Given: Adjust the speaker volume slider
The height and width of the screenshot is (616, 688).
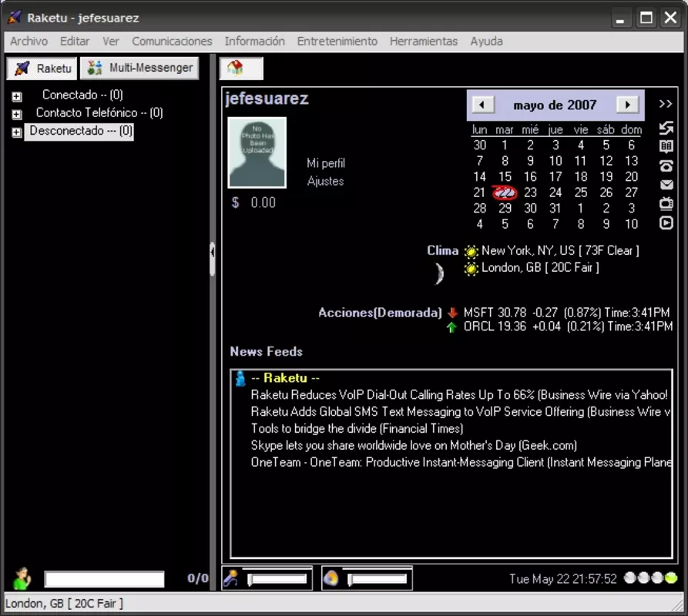Looking at the screenshot, I should pos(377,580).
